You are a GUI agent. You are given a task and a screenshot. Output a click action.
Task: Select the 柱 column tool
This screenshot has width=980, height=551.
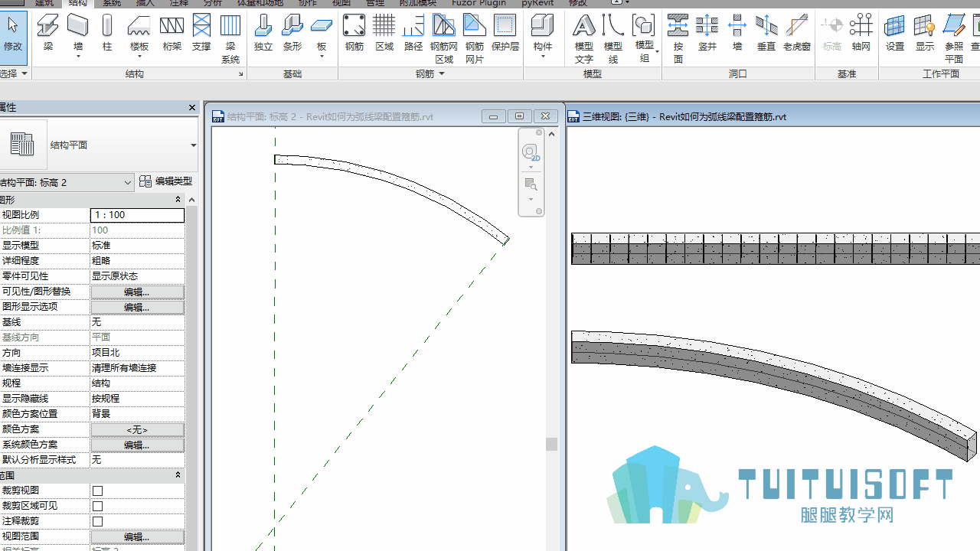[x=107, y=33]
